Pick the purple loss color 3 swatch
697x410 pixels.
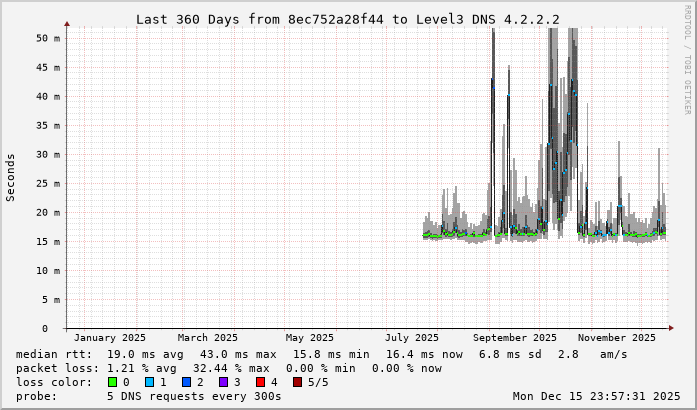221,382
